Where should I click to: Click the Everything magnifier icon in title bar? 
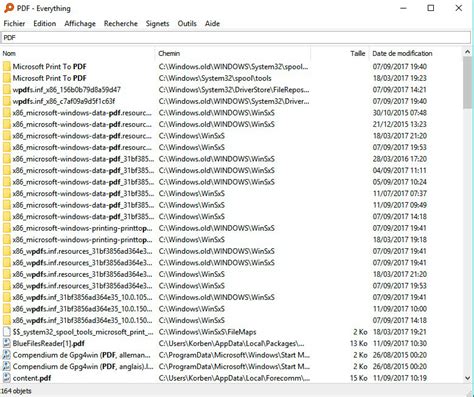click(8, 8)
